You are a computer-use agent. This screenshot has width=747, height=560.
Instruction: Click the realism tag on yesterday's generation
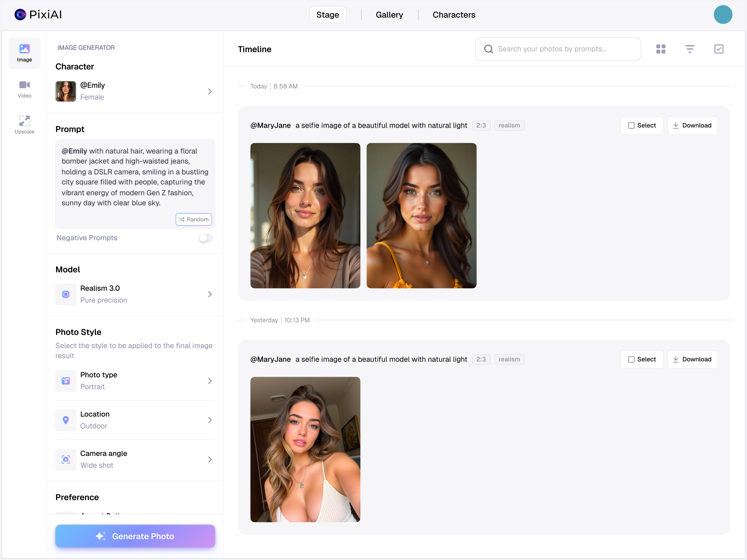pos(509,360)
